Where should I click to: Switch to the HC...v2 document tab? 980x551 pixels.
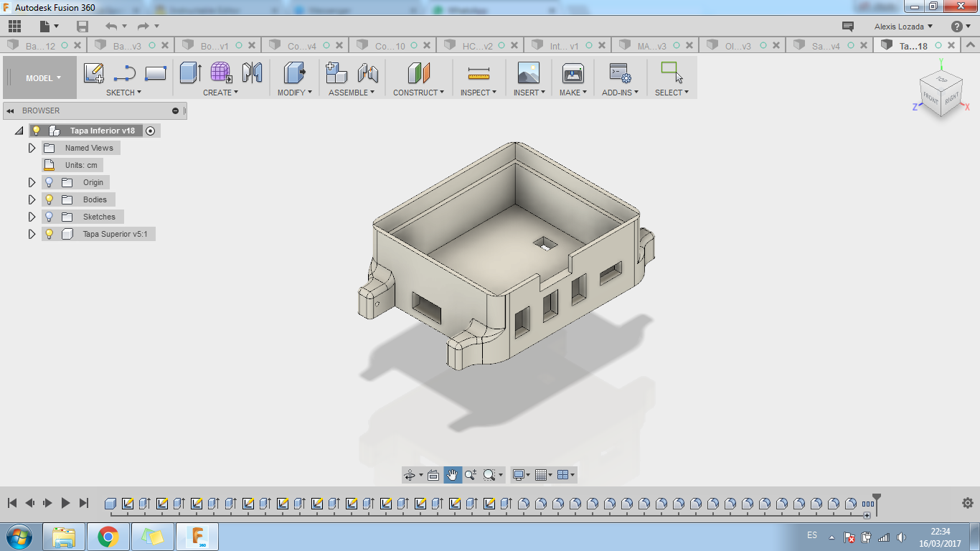point(477,46)
